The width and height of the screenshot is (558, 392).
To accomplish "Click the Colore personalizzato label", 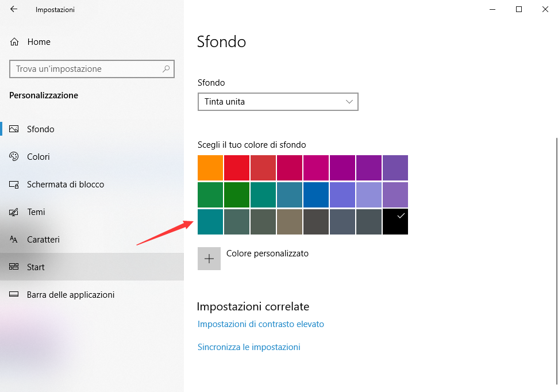I will pyautogui.click(x=267, y=253).
